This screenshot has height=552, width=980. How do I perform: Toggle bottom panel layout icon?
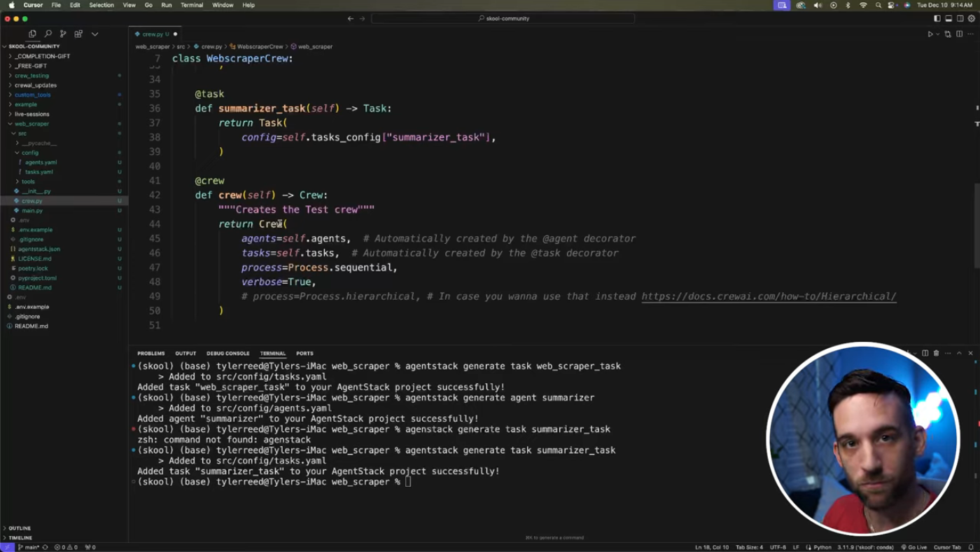coord(948,19)
